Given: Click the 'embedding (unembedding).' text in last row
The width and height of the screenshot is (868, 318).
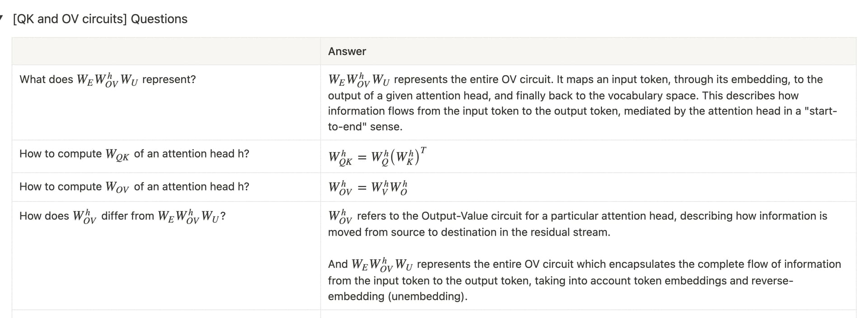Looking at the screenshot, I should tap(397, 297).
